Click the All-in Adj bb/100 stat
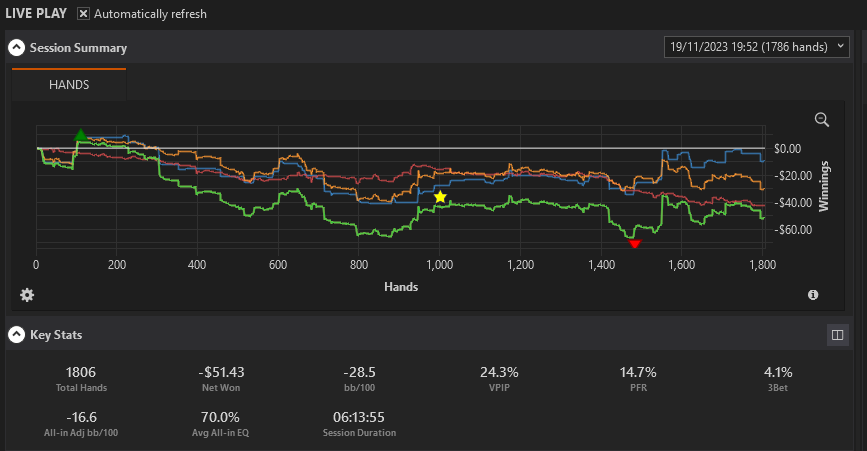The width and height of the screenshot is (867, 451). (x=81, y=424)
